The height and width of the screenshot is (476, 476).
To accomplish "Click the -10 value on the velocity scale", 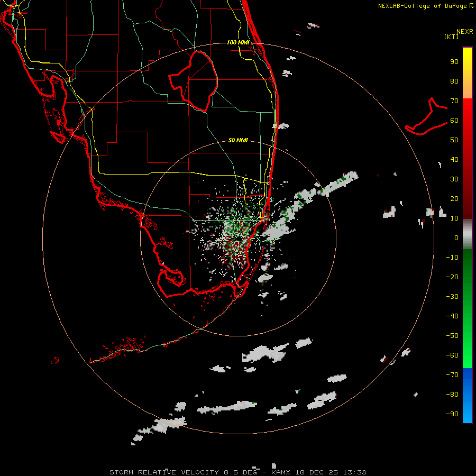I will click(x=452, y=258).
